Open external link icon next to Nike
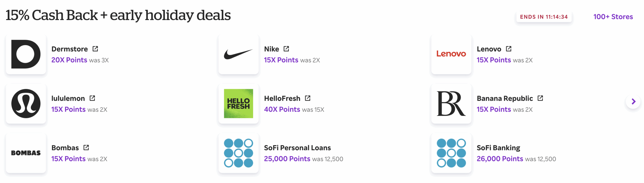This screenshot has height=183, width=644. [286, 49]
